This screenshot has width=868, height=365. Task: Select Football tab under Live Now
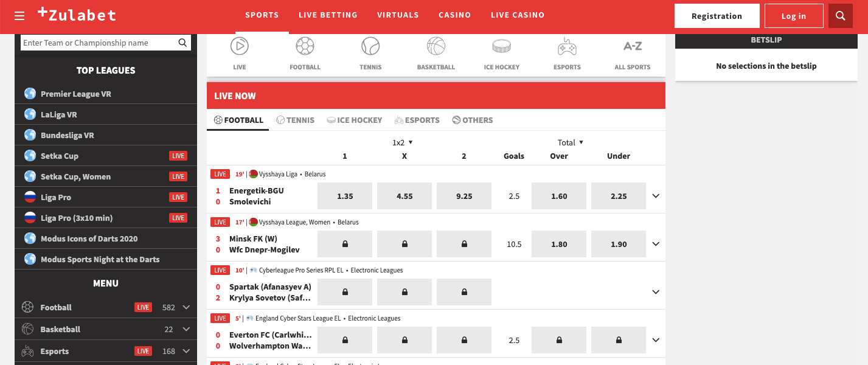(238, 120)
